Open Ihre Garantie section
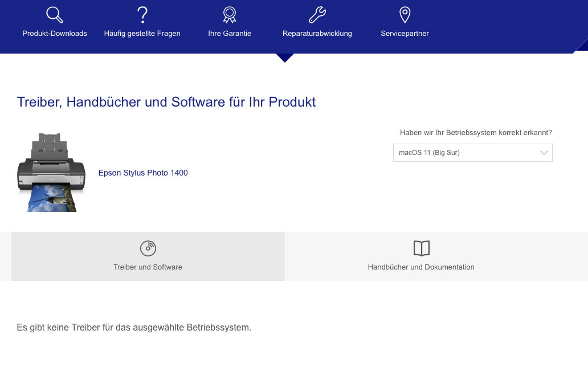 point(230,34)
